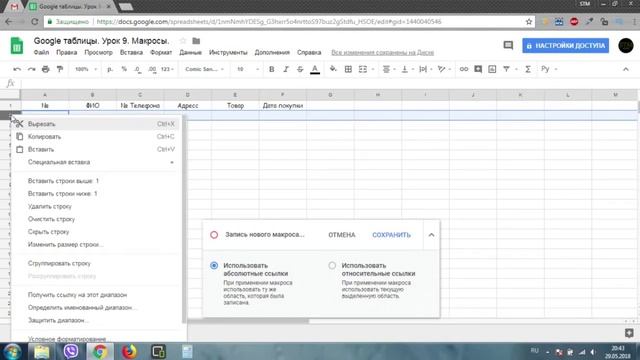Screen dimensions: 640x360
Task: Open the Файл menu
Action: (x=41, y=53)
